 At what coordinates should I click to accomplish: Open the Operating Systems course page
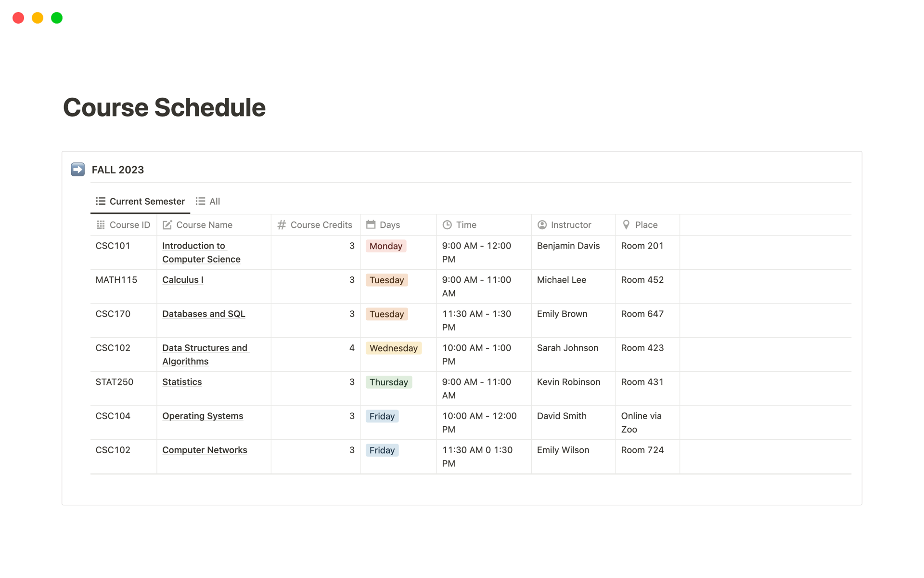203,416
